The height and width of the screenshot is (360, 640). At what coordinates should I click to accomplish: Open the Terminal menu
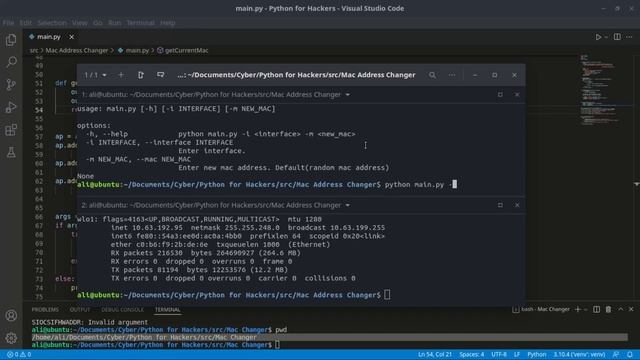tap(140, 23)
